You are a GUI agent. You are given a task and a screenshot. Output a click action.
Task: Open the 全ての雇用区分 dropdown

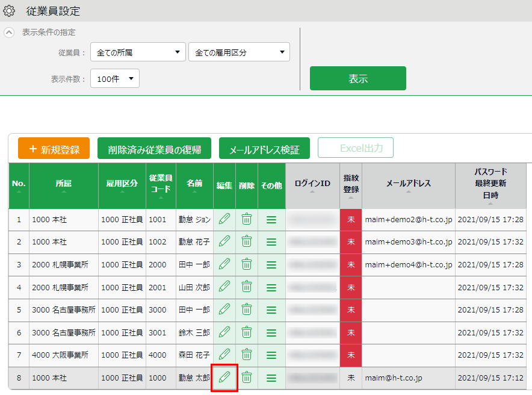(239, 52)
